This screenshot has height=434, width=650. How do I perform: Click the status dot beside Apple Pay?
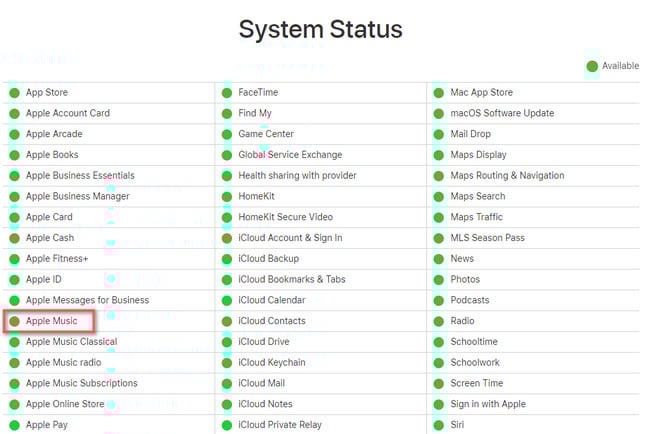pos(15,425)
